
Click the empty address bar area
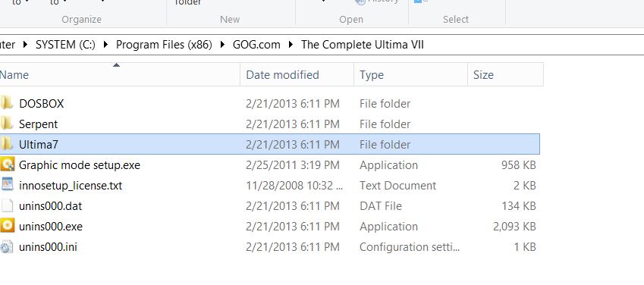coord(534,45)
